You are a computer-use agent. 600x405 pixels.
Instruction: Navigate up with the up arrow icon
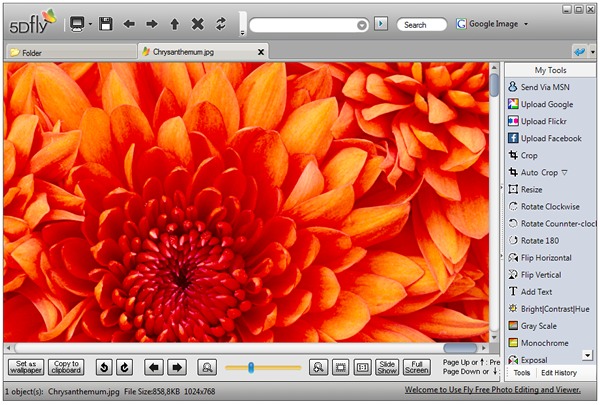[175, 24]
